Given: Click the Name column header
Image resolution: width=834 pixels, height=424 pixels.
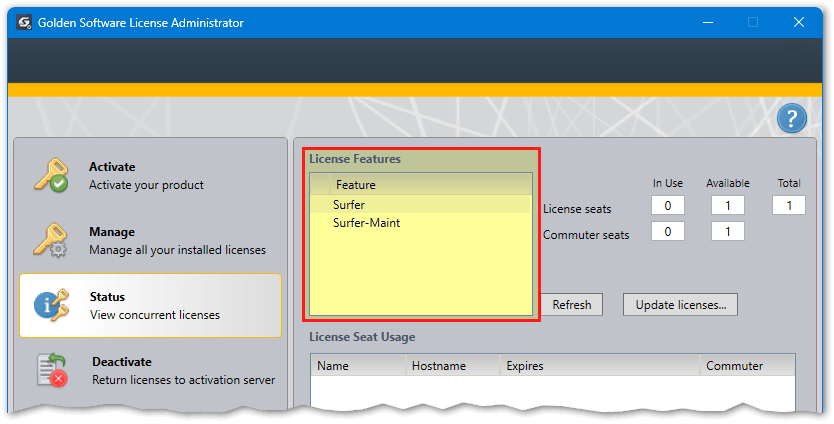Looking at the screenshot, I should pos(358,366).
